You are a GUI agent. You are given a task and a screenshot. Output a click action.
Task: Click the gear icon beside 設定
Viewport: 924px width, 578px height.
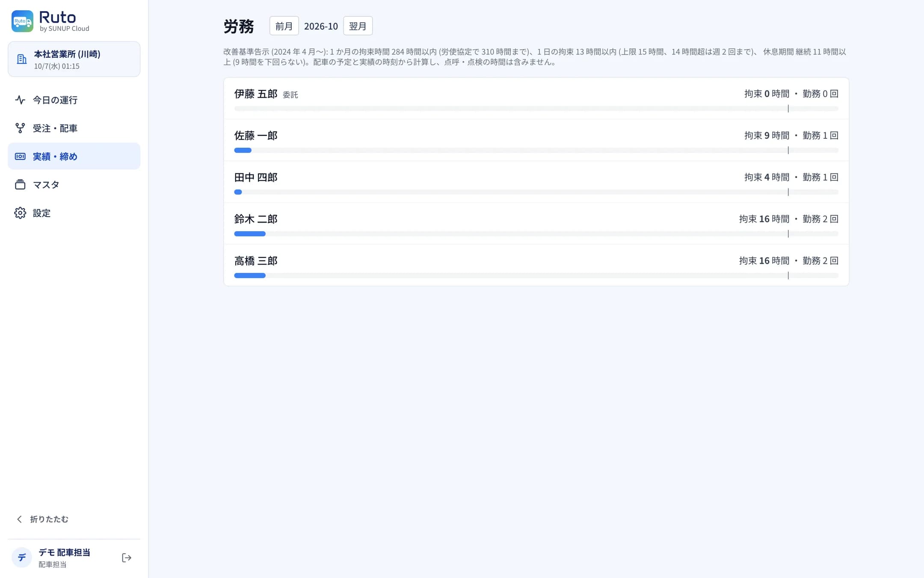point(20,213)
